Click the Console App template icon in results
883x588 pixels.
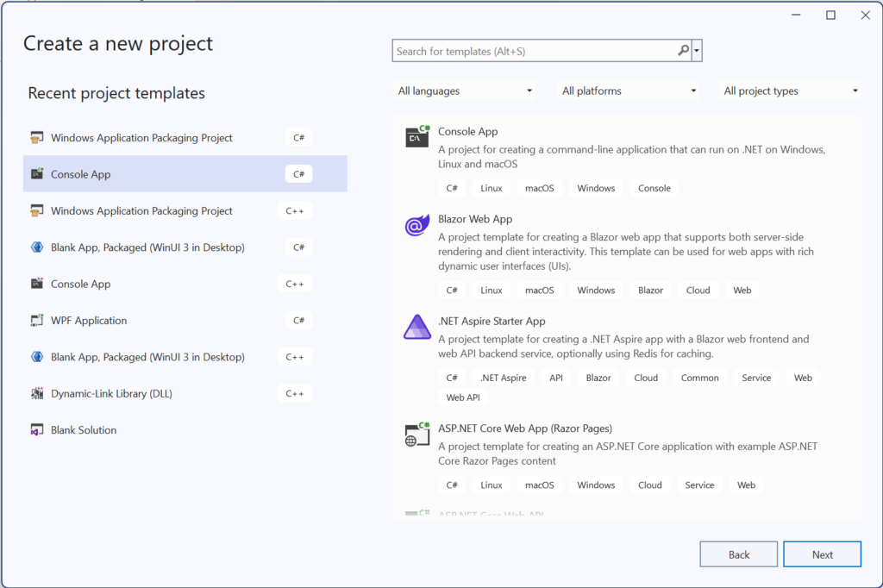417,136
